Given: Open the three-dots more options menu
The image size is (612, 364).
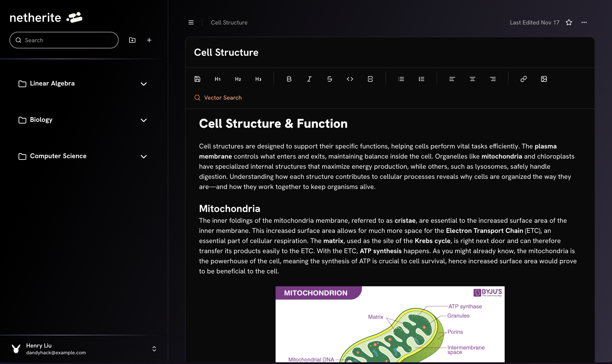Looking at the screenshot, I should point(584,23).
